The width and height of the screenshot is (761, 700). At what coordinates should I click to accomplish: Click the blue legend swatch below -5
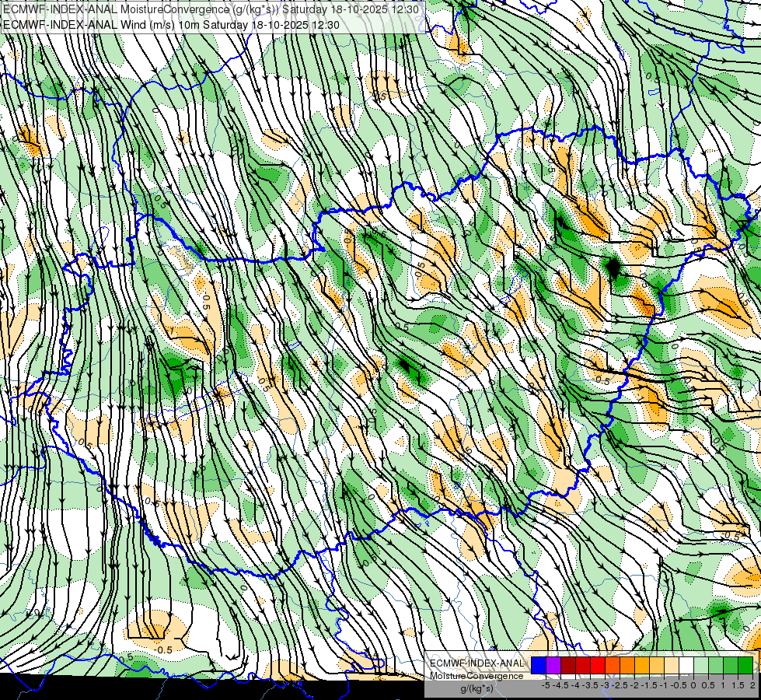[x=539, y=666]
